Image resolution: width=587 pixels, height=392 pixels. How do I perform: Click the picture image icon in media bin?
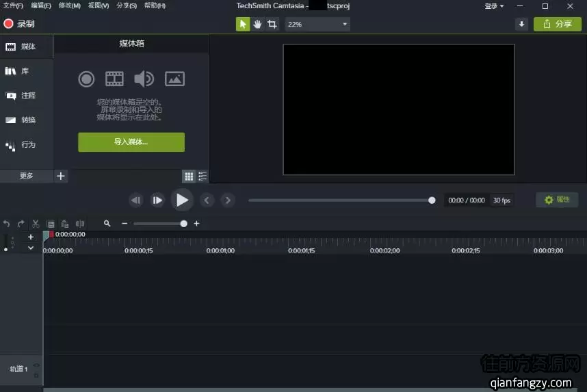pyautogui.click(x=175, y=79)
